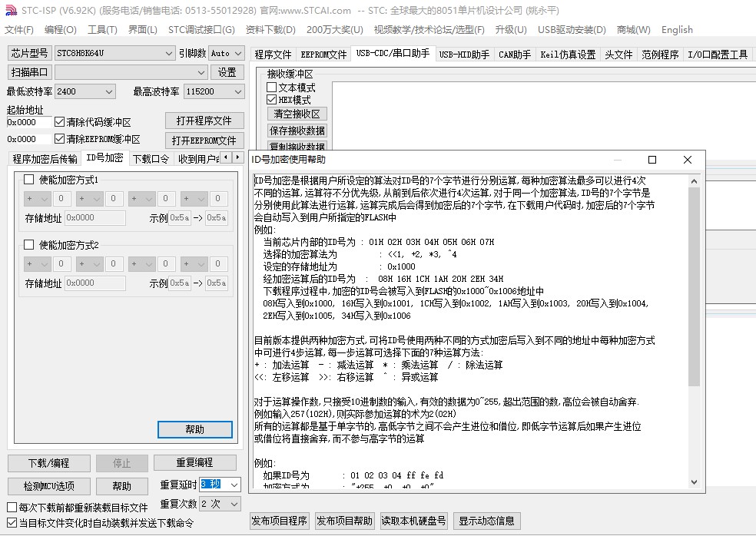
Task: Click the receive buffer text area
Action: pos(544,114)
